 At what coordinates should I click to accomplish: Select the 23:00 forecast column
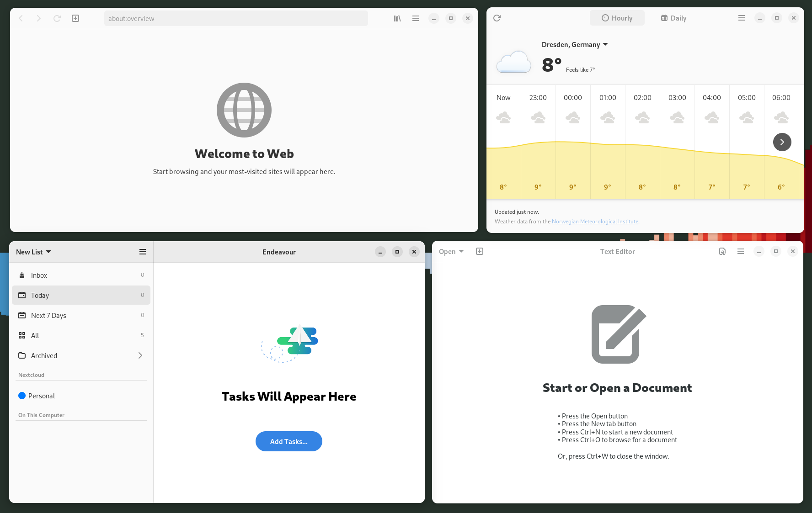tap(539, 142)
